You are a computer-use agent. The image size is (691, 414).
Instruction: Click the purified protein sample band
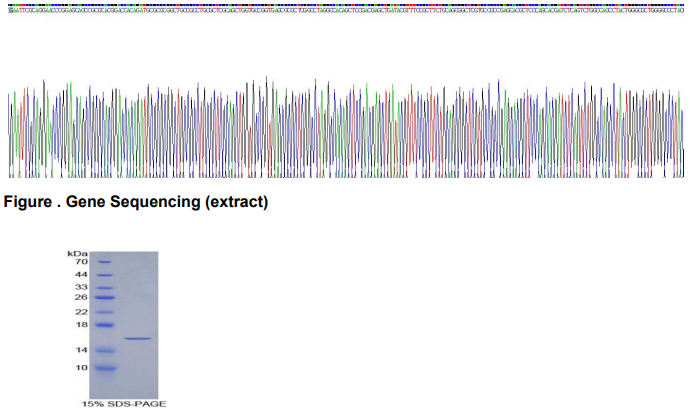(x=138, y=339)
